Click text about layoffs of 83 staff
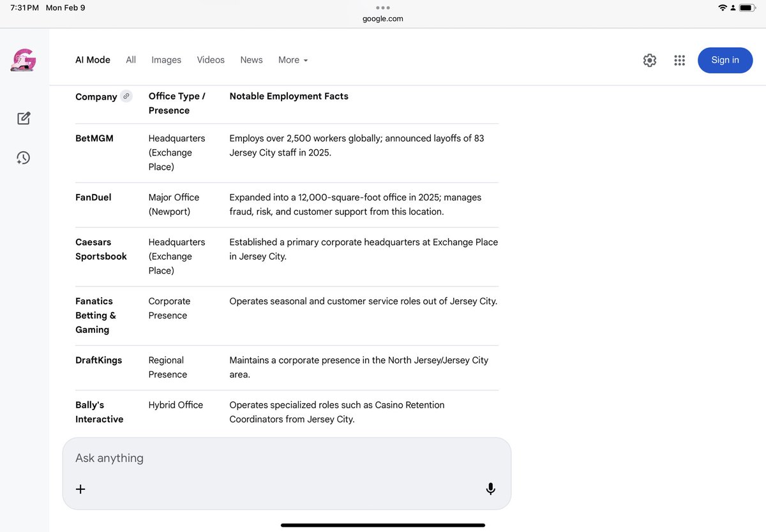766x532 pixels. coord(357,145)
